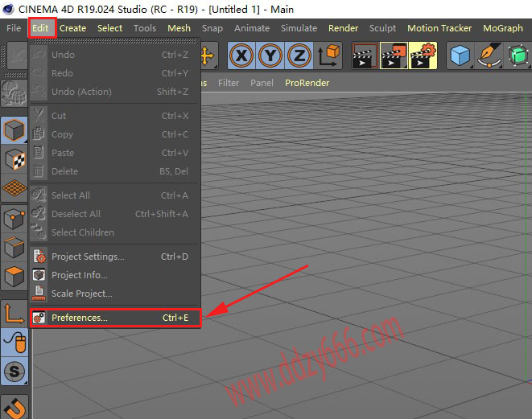
Task: Toggle the X-axis lock icon
Action: point(241,55)
